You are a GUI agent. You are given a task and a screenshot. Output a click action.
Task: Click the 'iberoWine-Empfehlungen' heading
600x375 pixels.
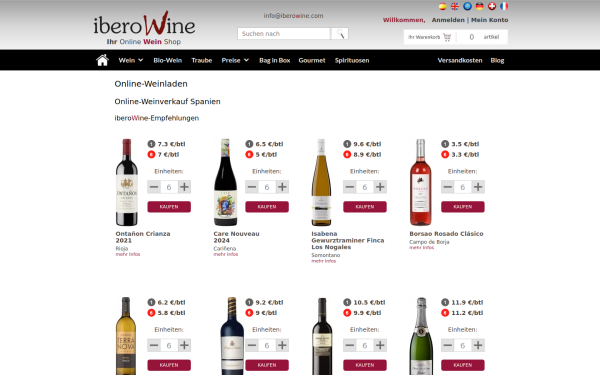point(157,118)
